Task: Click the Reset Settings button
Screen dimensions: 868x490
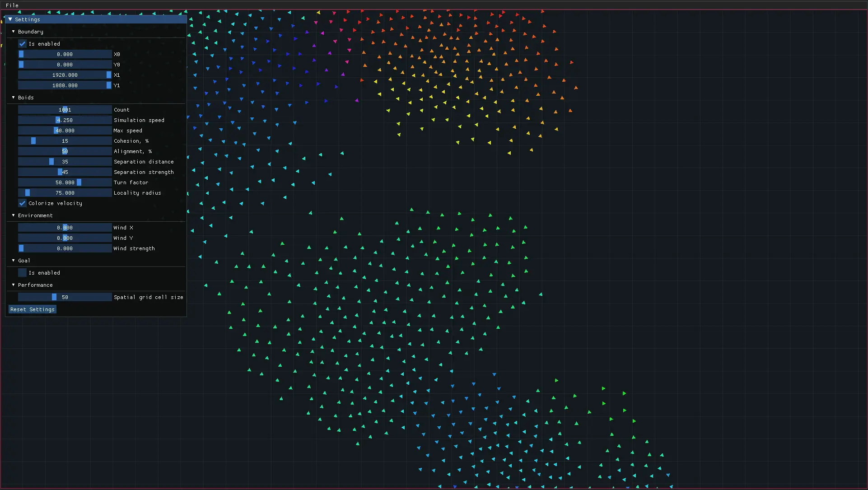Action: tap(32, 309)
